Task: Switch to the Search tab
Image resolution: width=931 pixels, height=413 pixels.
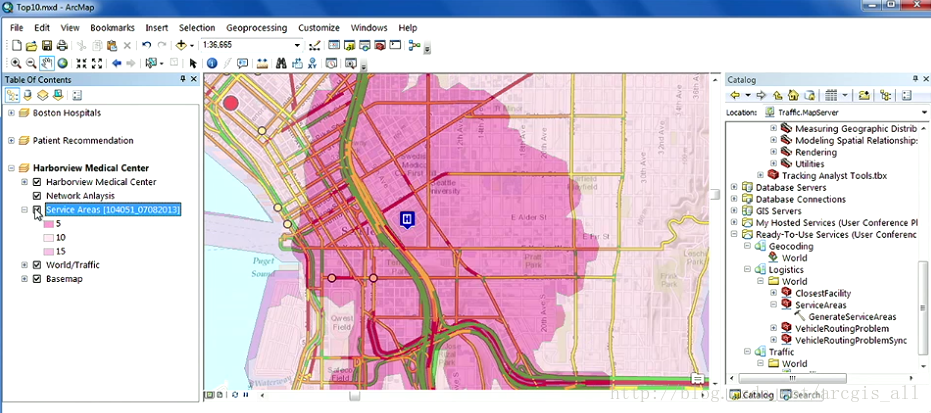Action: pyautogui.click(x=800, y=395)
